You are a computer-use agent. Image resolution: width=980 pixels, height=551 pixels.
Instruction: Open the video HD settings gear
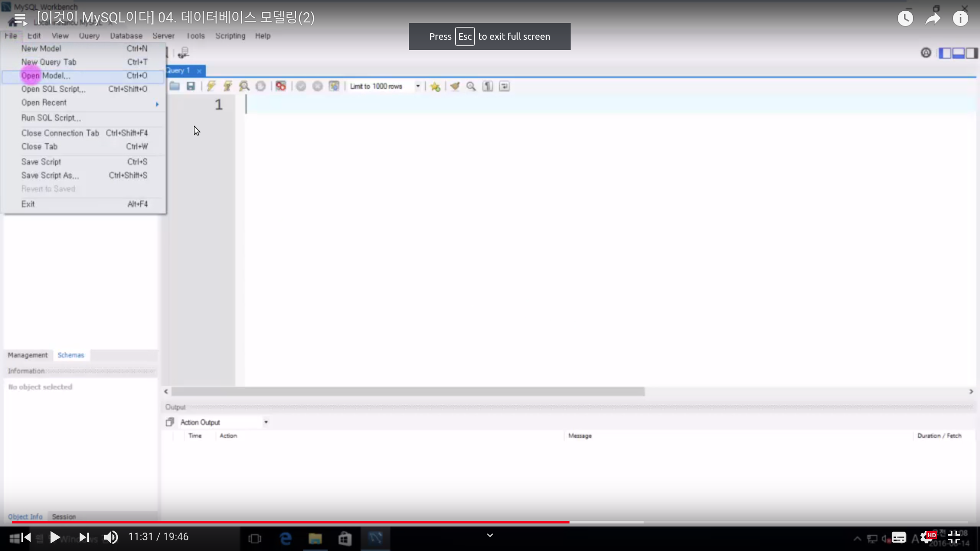click(x=928, y=537)
